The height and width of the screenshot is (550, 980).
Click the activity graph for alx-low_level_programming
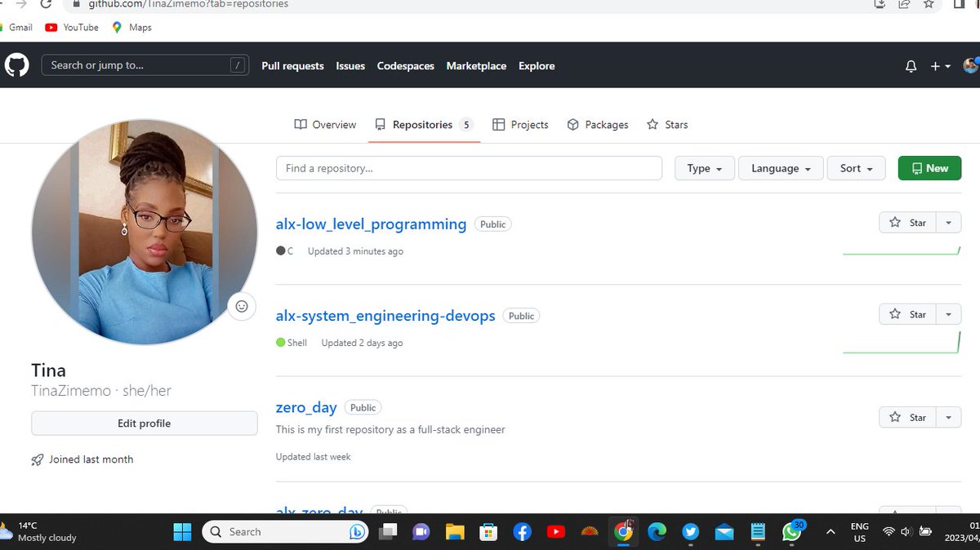[x=902, y=250]
